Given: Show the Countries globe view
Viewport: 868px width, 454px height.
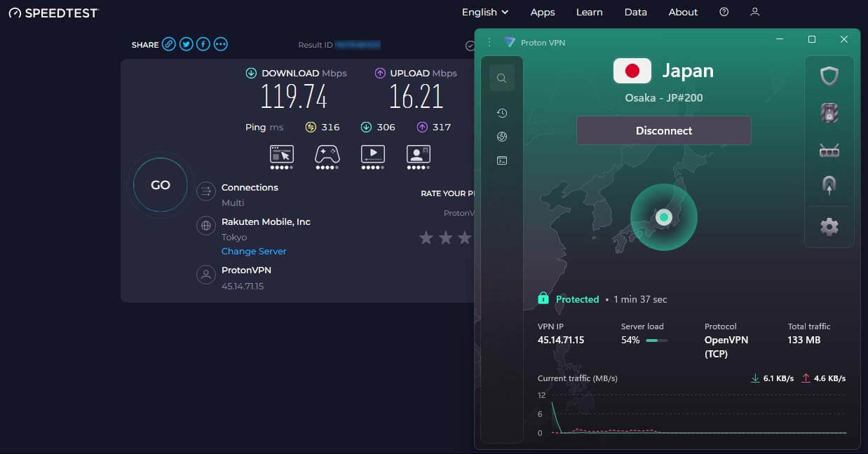Looking at the screenshot, I should tap(501, 137).
